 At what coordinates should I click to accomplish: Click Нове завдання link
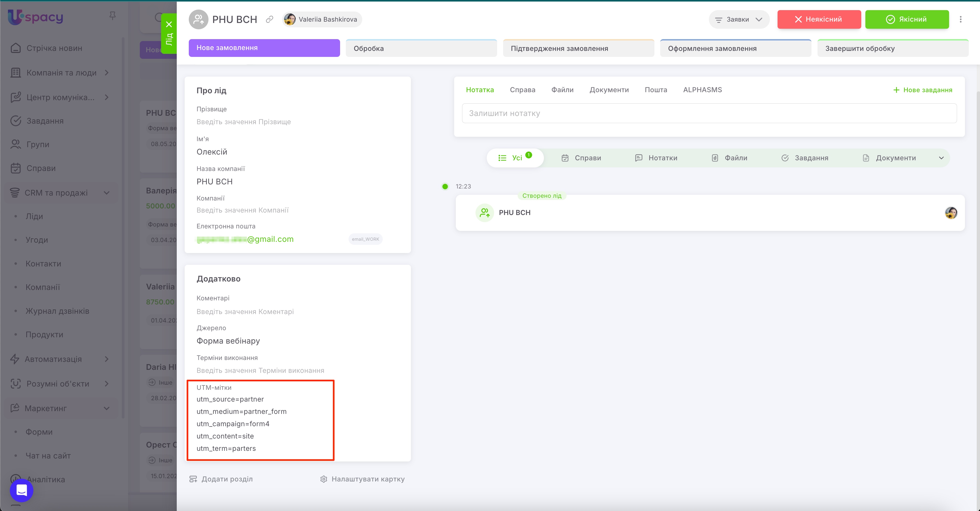(923, 90)
